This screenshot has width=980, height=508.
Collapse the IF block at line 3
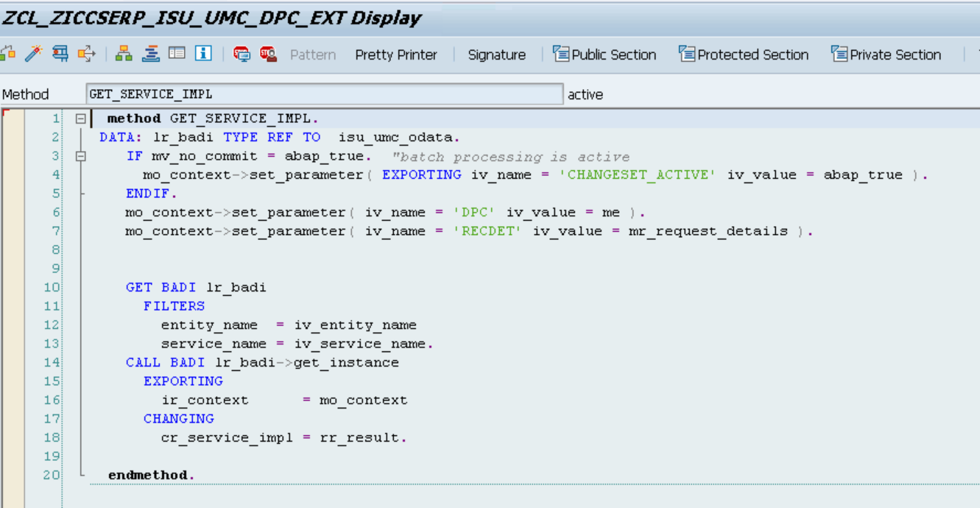click(x=81, y=156)
